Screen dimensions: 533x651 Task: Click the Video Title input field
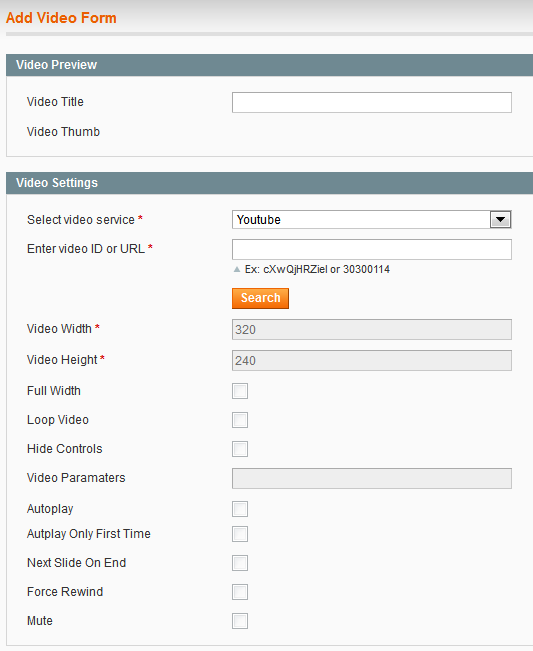click(x=372, y=103)
